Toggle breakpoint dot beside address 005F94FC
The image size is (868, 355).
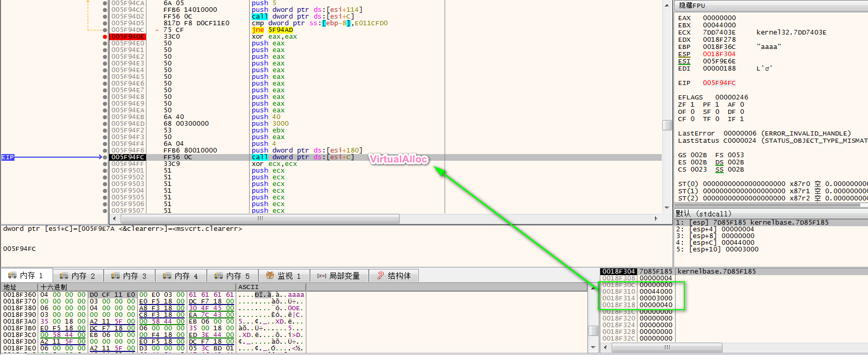tap(105, 157)
